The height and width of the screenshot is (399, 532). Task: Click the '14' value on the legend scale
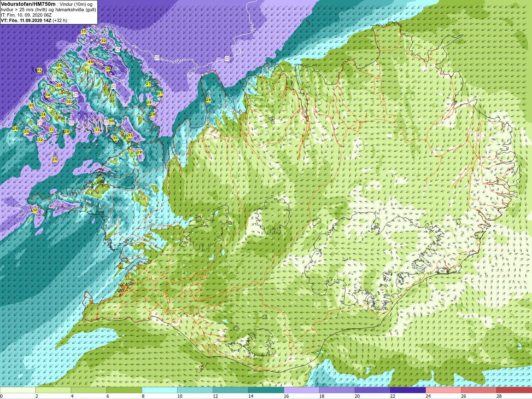point(251,396)
